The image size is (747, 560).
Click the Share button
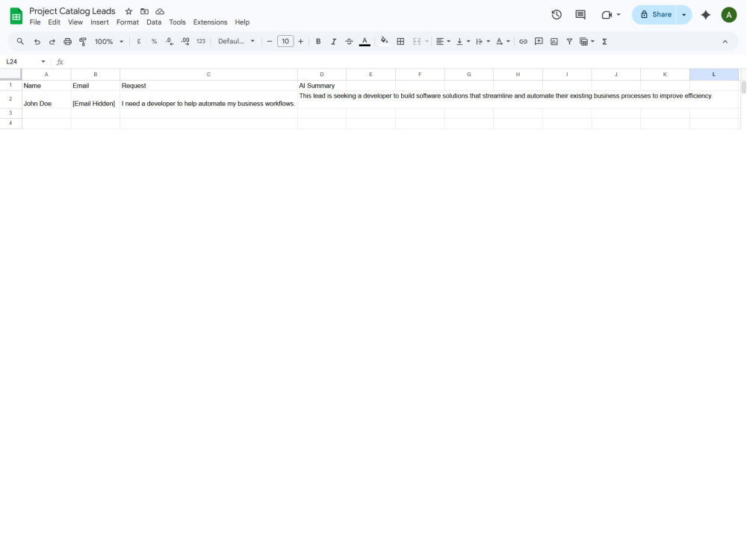pos(654,15)
